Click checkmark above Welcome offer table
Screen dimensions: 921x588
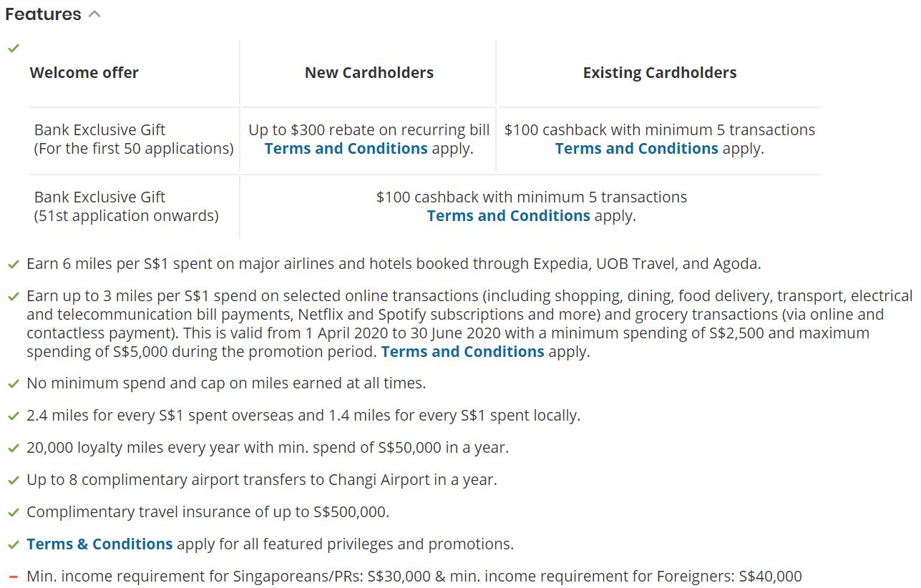click(x=13, y=49)
